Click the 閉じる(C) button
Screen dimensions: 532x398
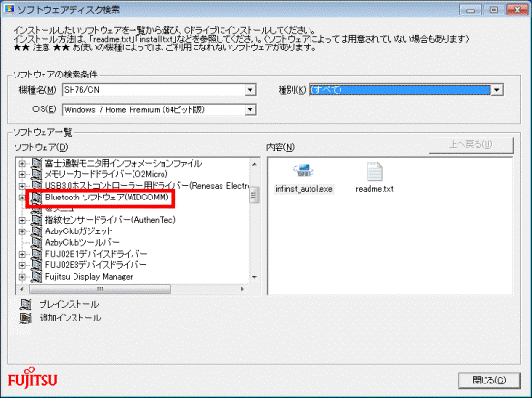pyautogui.click(x=489, y=380)
